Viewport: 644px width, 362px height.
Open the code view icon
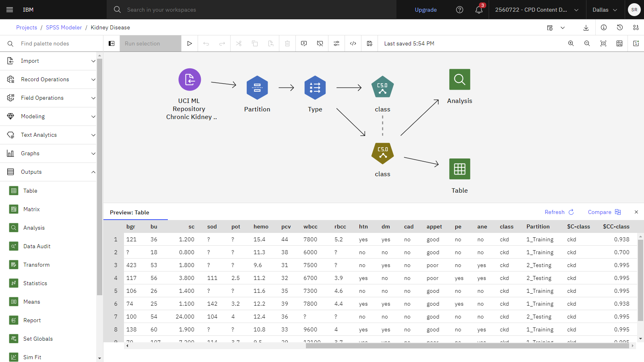(x=353, y=43)
